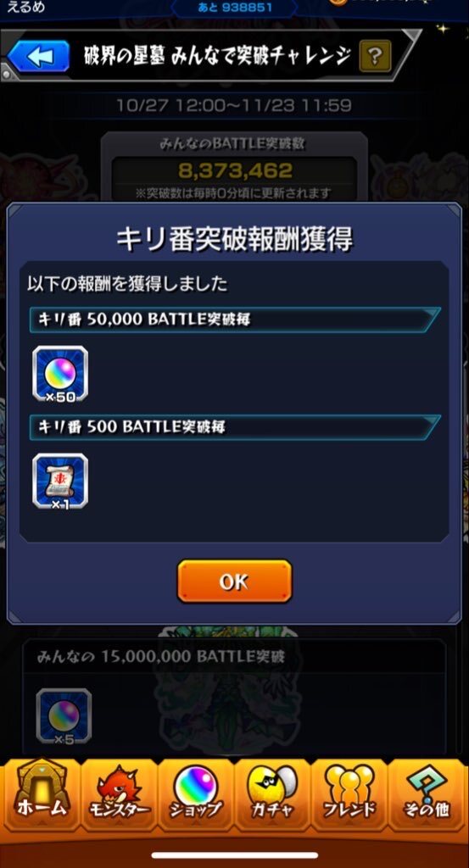The height and width of the screenshot is (868, 469).
Task: Confirm the reward dialog with OK
Action: tap(234, 581)
